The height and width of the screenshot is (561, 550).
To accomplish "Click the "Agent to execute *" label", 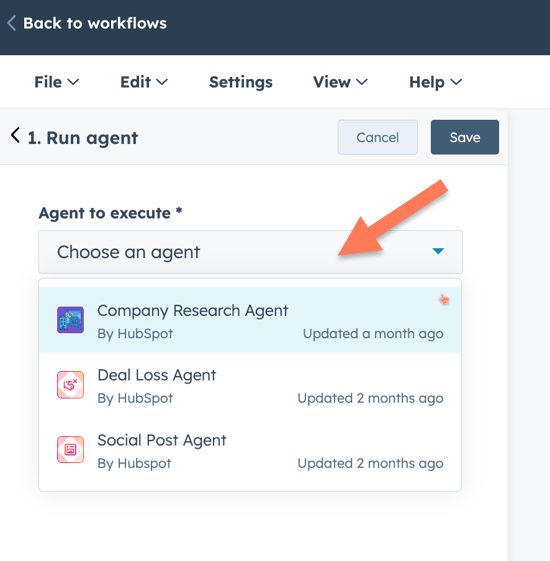I will [x=111, y=213].
